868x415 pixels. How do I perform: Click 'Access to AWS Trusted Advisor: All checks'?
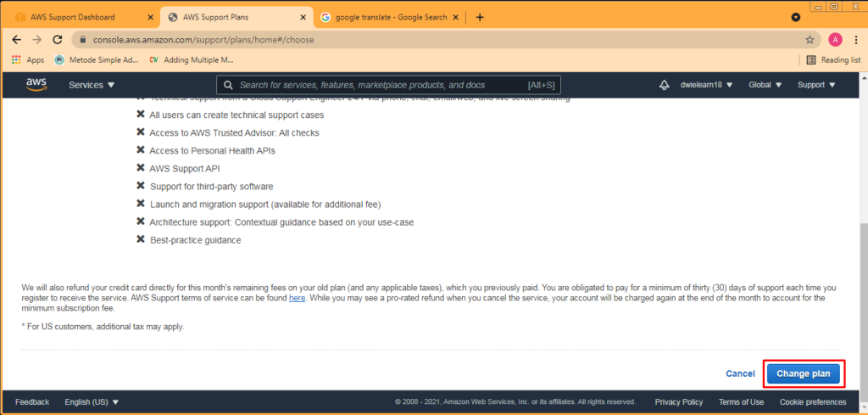pyautogui.click(x=234, y=133)
